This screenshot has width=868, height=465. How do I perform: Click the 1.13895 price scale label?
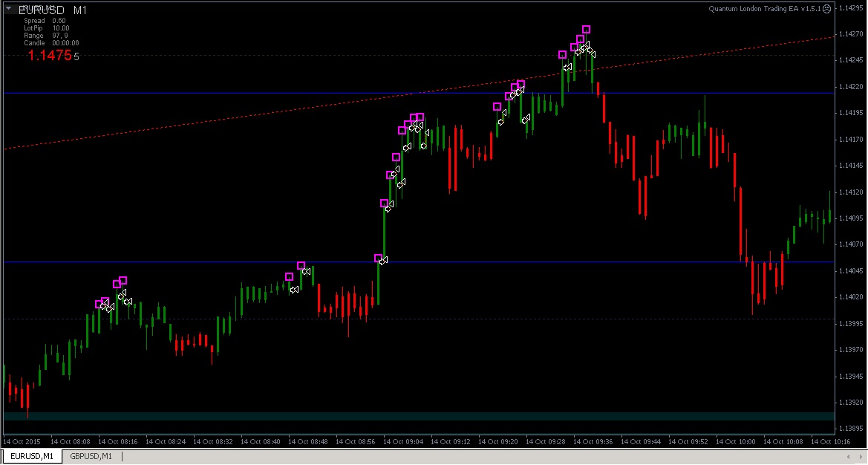(x=852, y=429)
